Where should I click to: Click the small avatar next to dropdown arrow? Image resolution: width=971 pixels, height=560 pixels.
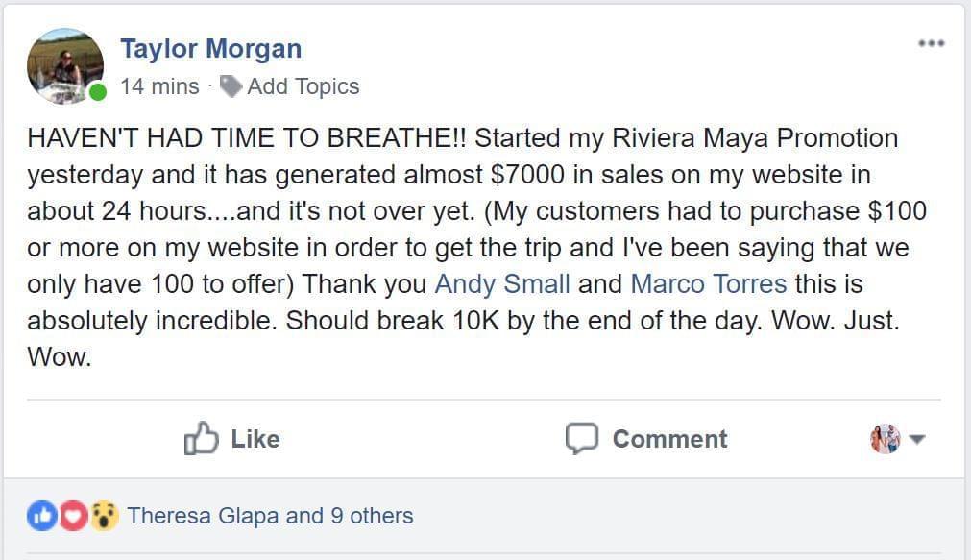click(885, 439)
